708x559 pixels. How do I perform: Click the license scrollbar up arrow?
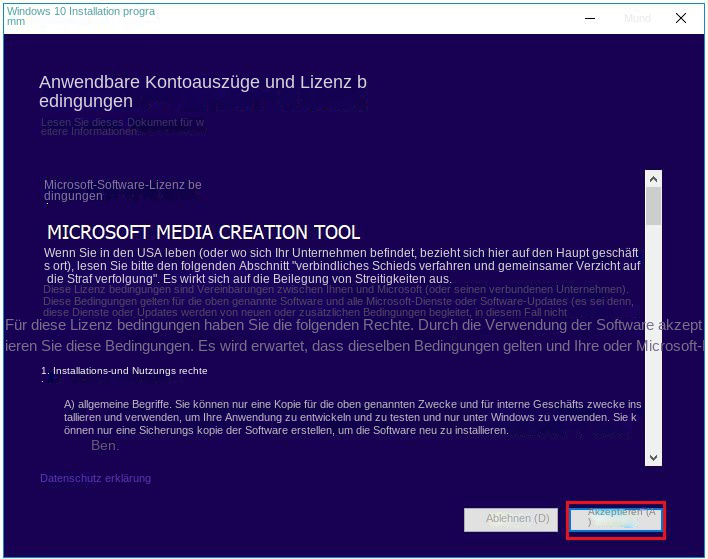coord(653,179)
